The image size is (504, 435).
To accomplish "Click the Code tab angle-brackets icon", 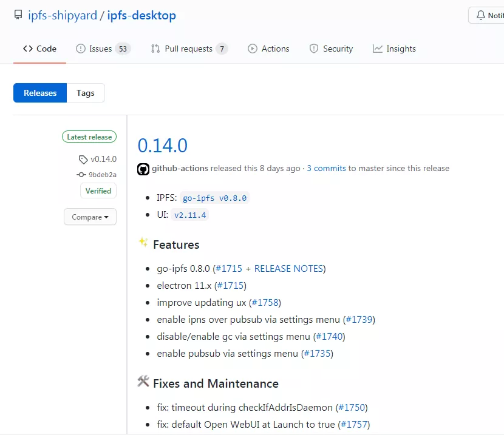I will (28, 49).
